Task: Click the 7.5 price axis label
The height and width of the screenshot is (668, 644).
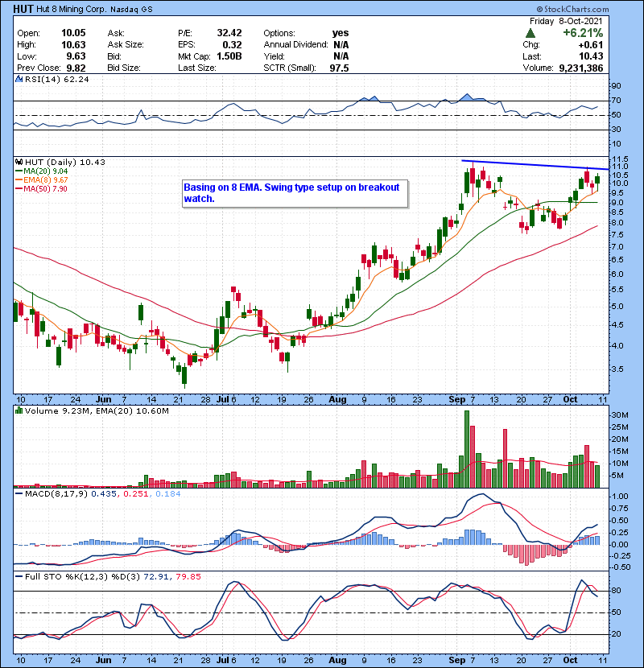Action: 618,235
